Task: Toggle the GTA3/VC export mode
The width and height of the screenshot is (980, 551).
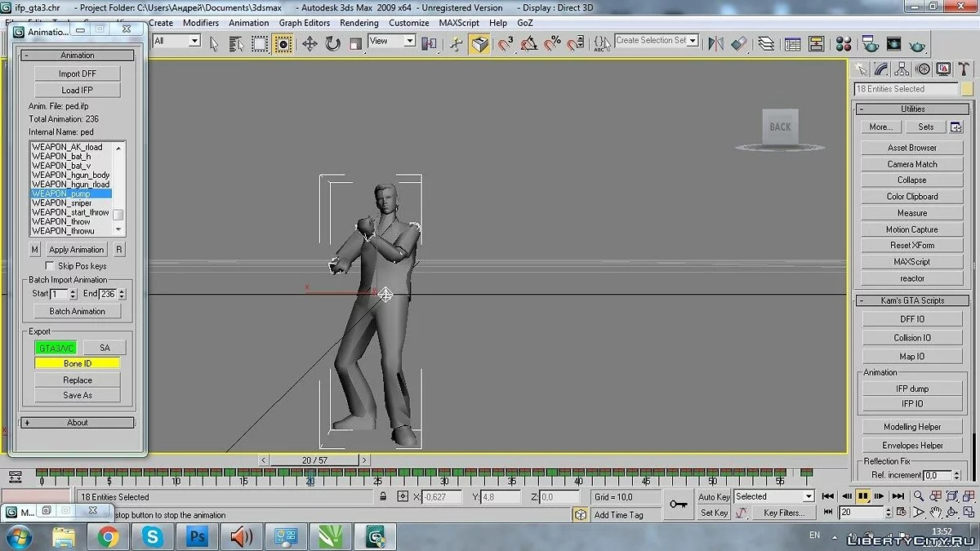Action: tap(56, 348)
